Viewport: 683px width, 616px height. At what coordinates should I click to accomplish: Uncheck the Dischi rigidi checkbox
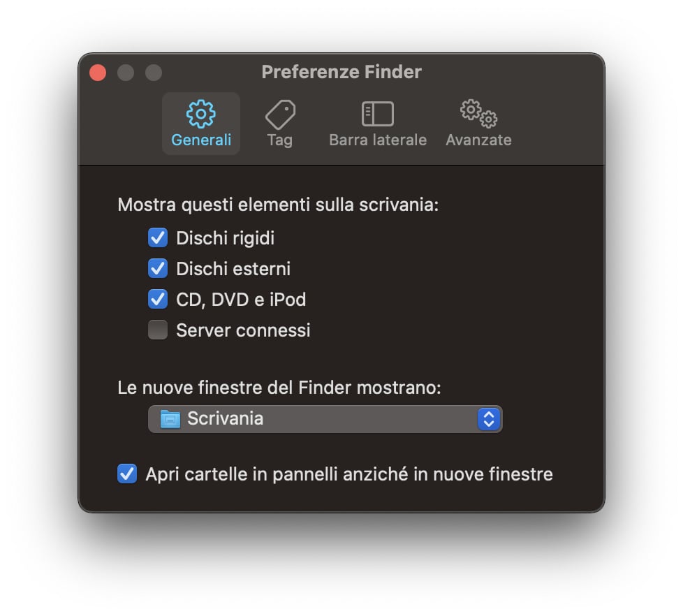[158, 238]
